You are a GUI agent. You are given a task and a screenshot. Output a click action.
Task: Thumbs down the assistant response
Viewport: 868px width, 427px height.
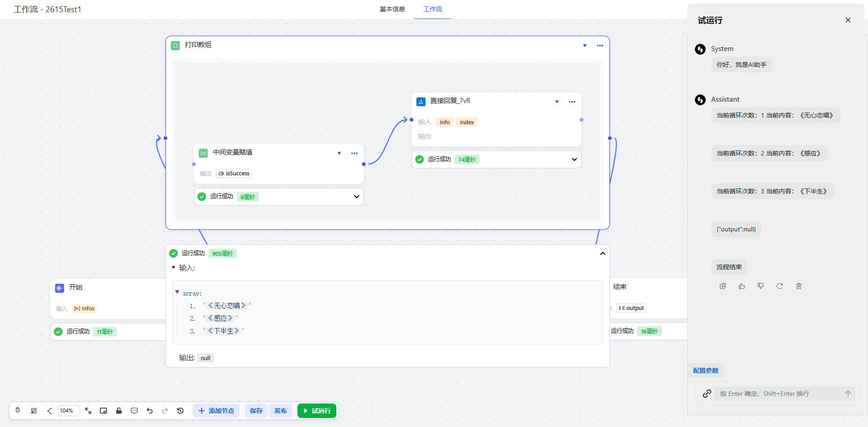(x=761, y=286)
